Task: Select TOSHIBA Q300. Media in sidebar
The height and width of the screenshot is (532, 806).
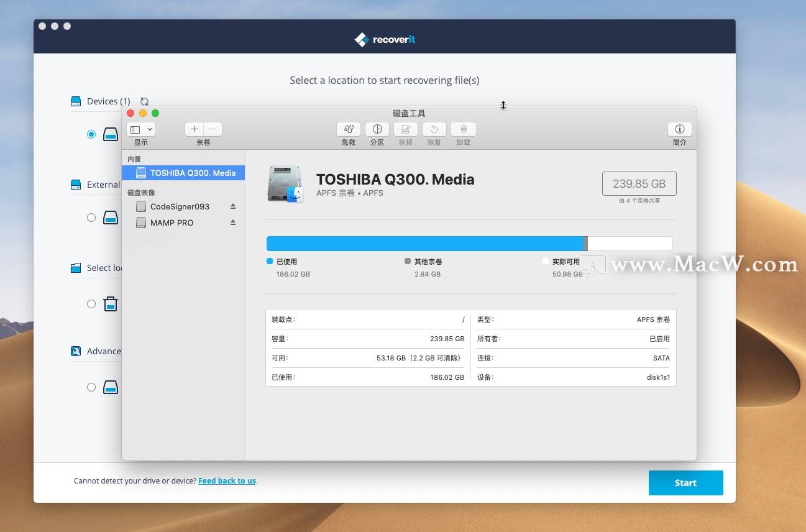Action: pos(183,173)
